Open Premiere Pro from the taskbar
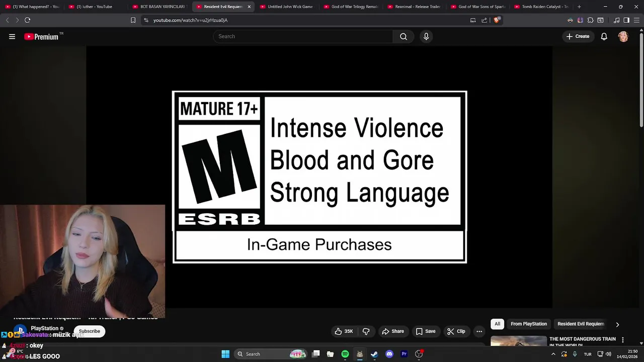 click(x=404, y=354)
